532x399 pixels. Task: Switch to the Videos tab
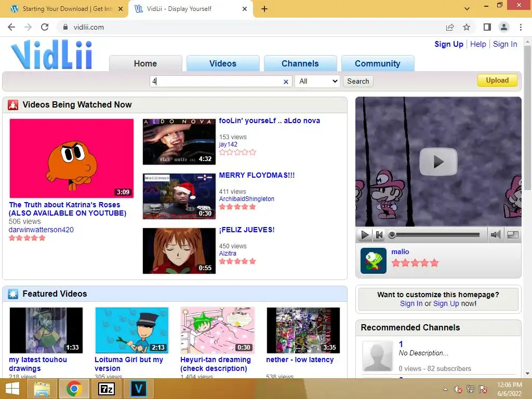(x=223, y=63)
